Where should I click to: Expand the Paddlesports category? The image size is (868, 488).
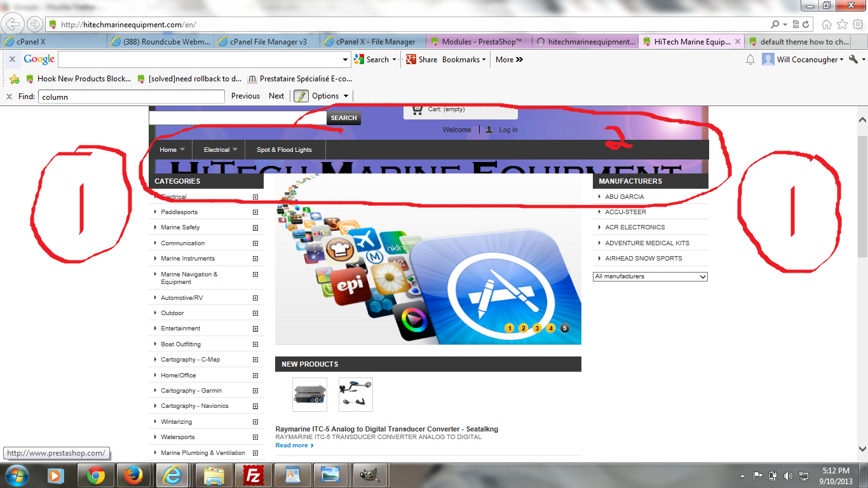click(255, 212)
